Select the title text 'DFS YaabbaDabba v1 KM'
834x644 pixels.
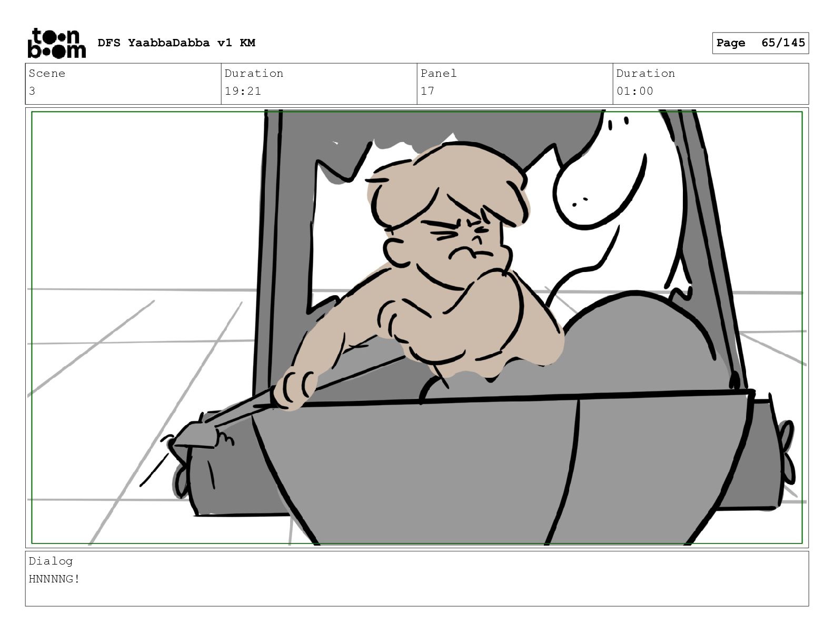[176, 43]
